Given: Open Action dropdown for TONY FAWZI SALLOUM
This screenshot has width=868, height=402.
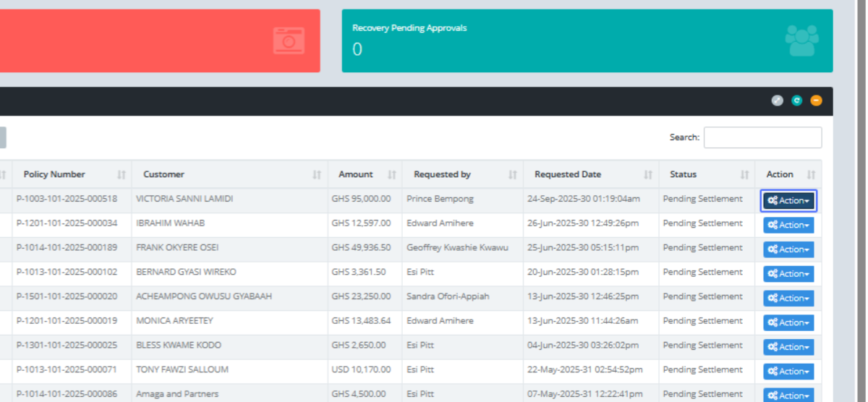Looking at the screenshot, I should [788, 372].
